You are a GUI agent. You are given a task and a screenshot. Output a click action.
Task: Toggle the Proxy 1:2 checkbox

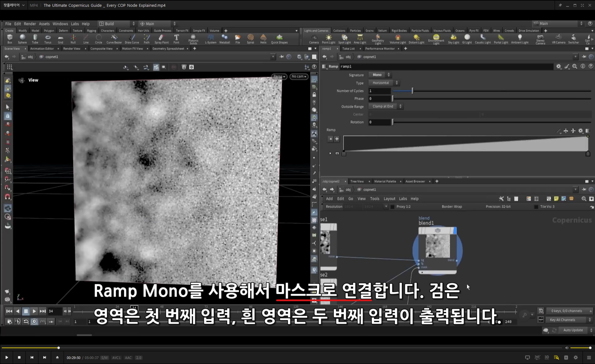coord(392,207)
